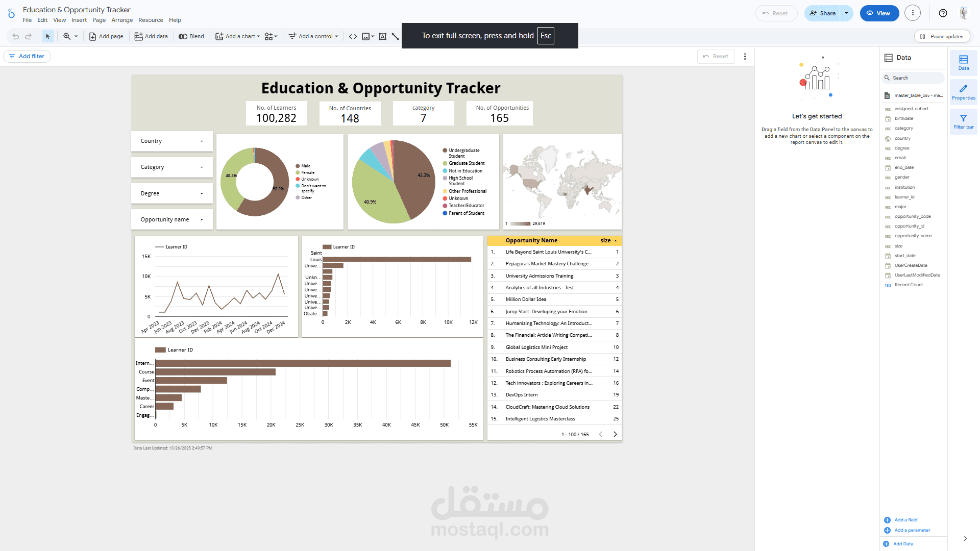This screenshot has height=551, width=980.
Task: Select the Undo icon in the toolbar
Action: tap(15, 36)
